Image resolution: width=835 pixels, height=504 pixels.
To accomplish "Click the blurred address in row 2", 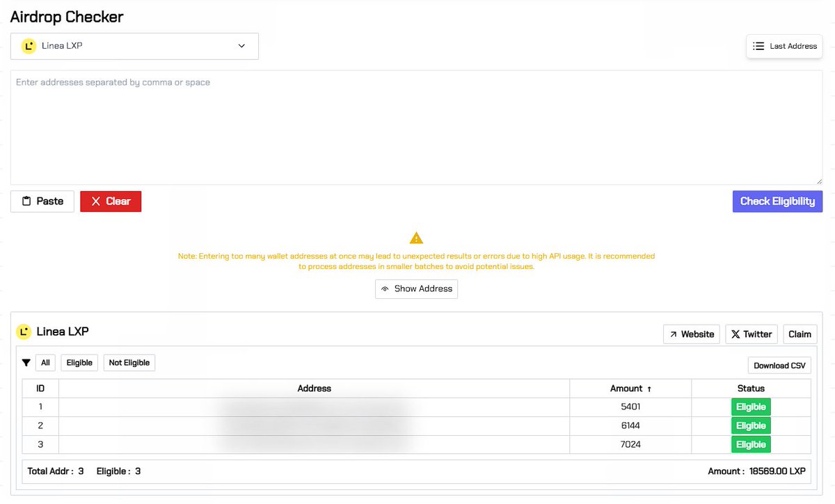I will click(x=315, y=425).
